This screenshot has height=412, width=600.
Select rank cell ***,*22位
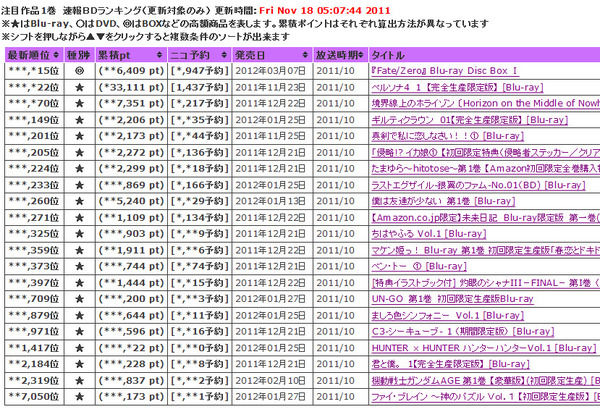pos(34,87)
